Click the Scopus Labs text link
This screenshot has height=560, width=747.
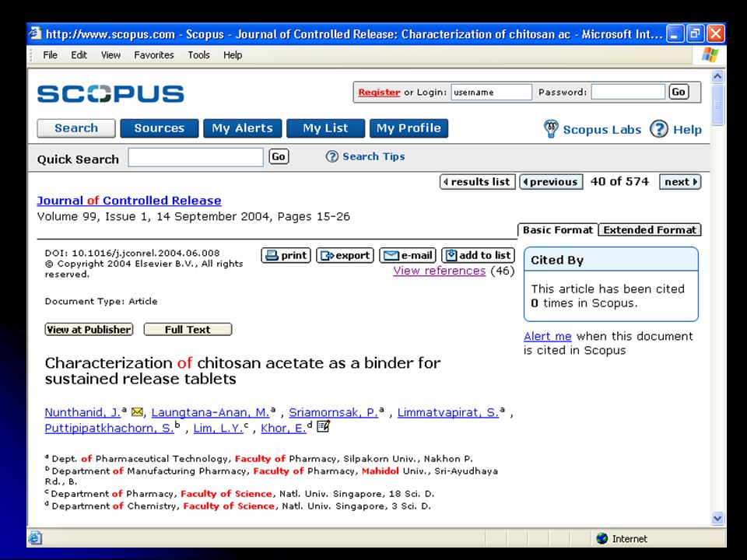pos(602,130)
